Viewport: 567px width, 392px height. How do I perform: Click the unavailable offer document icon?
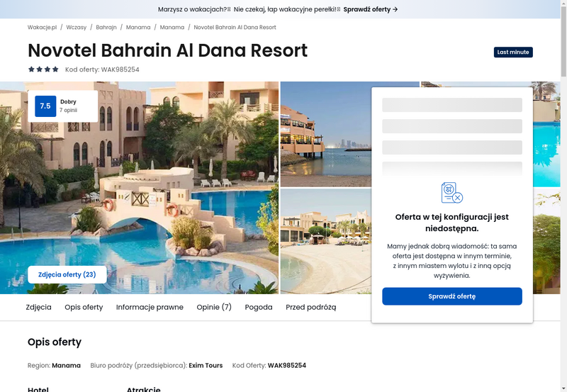tap(452, 193)
